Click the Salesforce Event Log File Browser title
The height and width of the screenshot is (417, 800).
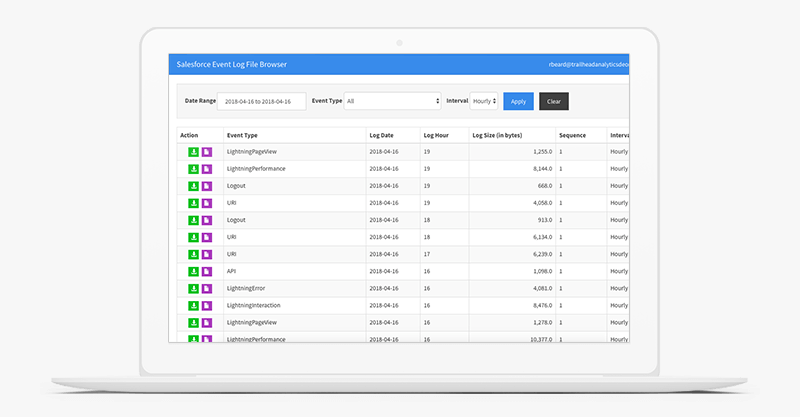[x=232, y=64]
